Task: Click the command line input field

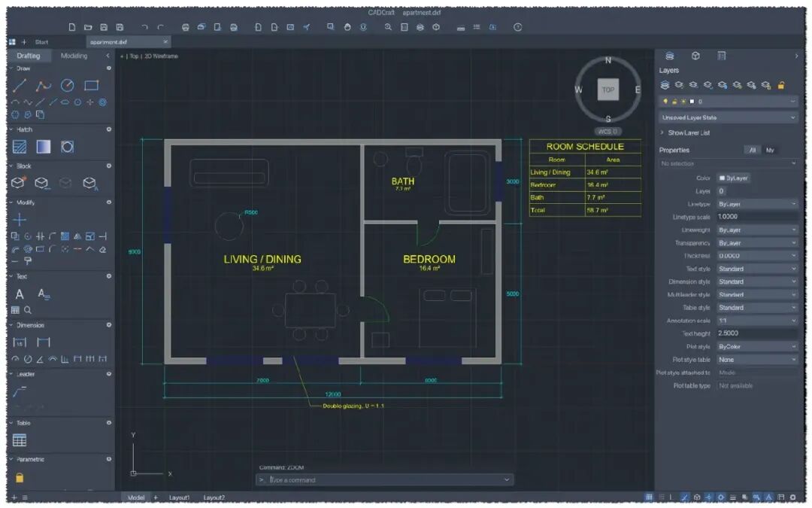Action: tap(385, 480)
